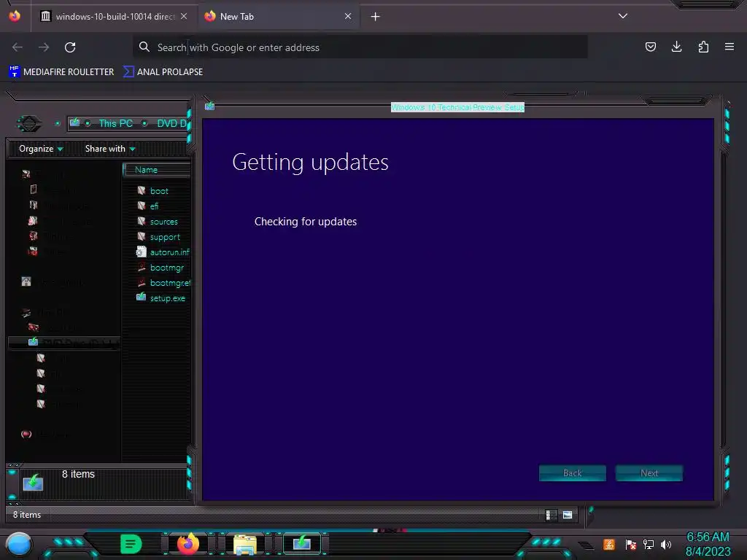Image resolution: width=747 pixels, height=560 pixels.
Task: Close the New Tab tab
Action: point(348,16)
